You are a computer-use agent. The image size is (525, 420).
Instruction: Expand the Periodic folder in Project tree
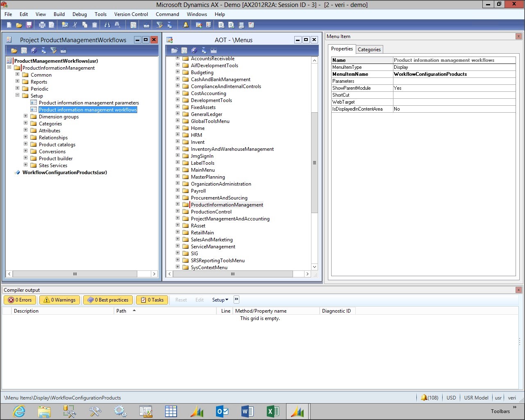[17, 89]
